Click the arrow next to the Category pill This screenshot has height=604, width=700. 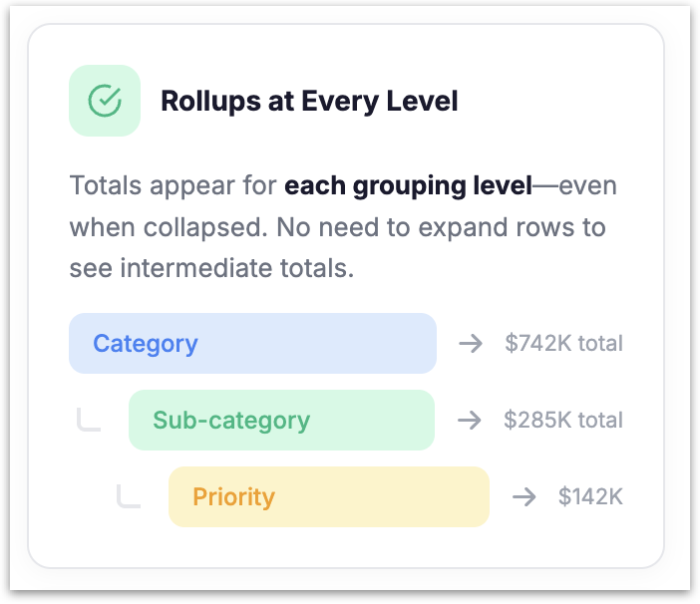coord(471,344)
